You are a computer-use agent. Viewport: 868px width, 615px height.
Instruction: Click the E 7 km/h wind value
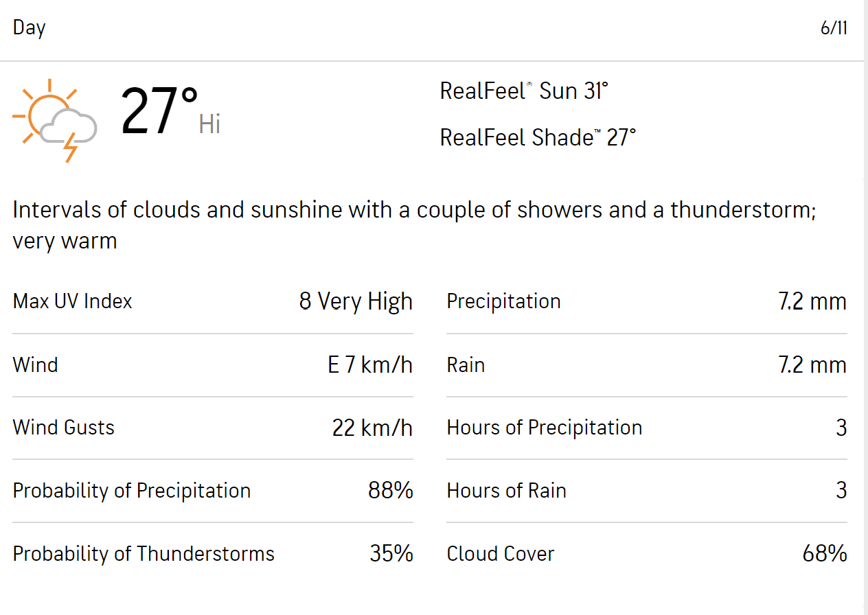click(370, 364)
